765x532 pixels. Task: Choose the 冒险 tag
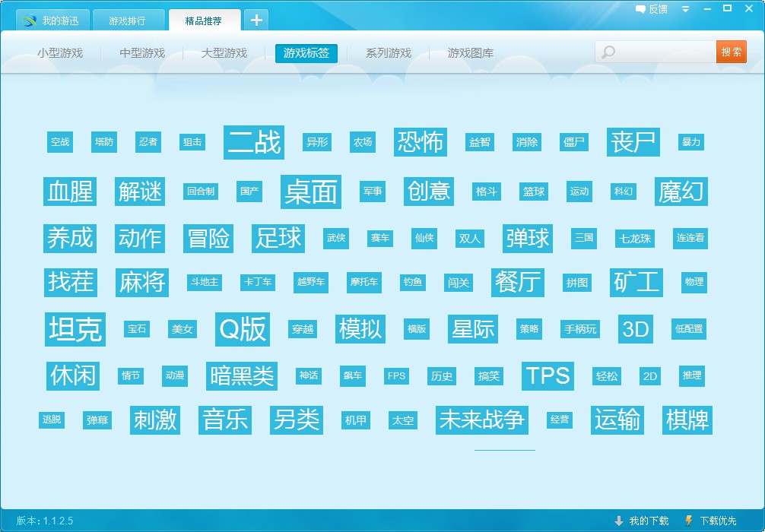click(x=208, y=238)
